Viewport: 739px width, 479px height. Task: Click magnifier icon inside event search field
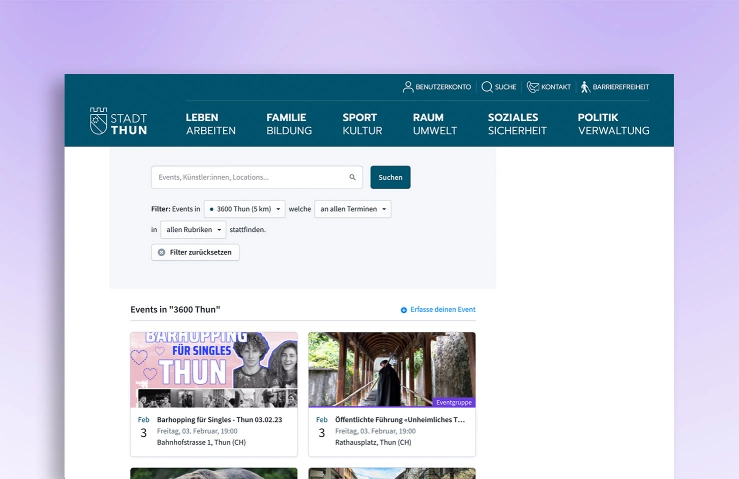click(x=353, y=177)
